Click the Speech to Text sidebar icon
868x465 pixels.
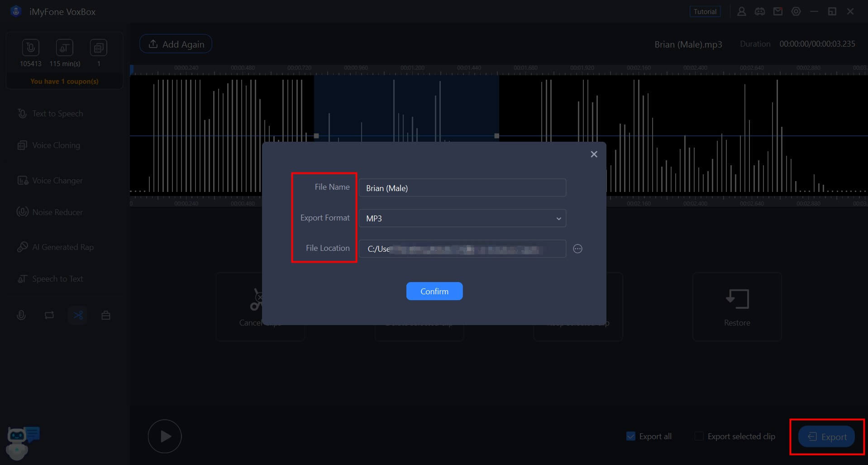pyautogui.click(x=22, y=279)
